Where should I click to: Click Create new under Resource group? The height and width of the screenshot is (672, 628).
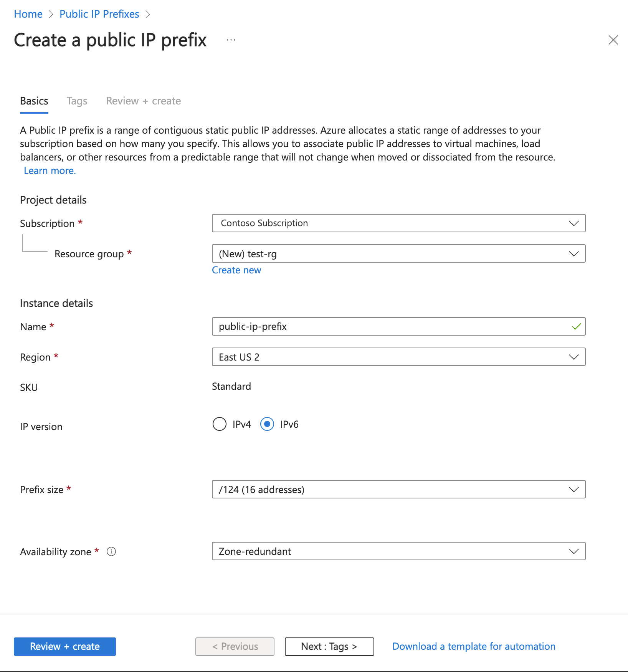pyautogui.click(x=236, y=270)
